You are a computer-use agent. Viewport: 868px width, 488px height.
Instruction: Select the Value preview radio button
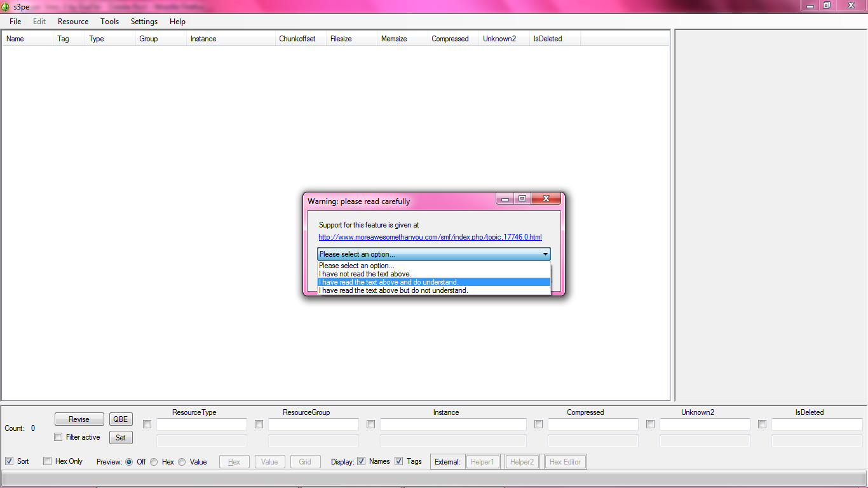point(181,461)
